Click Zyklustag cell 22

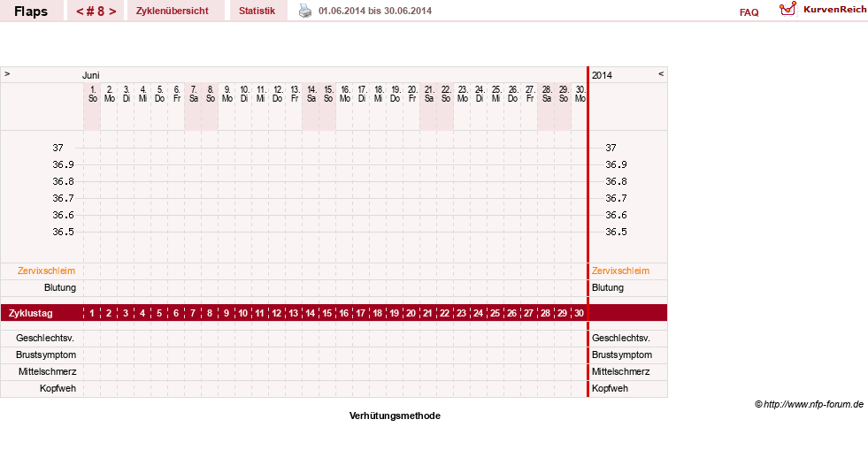tap(444, 313)
